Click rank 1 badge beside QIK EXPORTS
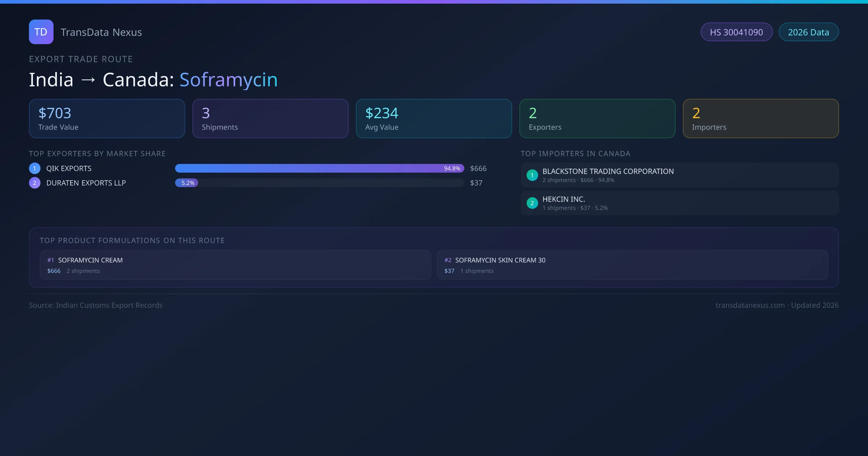Viewport: 868px width, 456px height. 35,168
